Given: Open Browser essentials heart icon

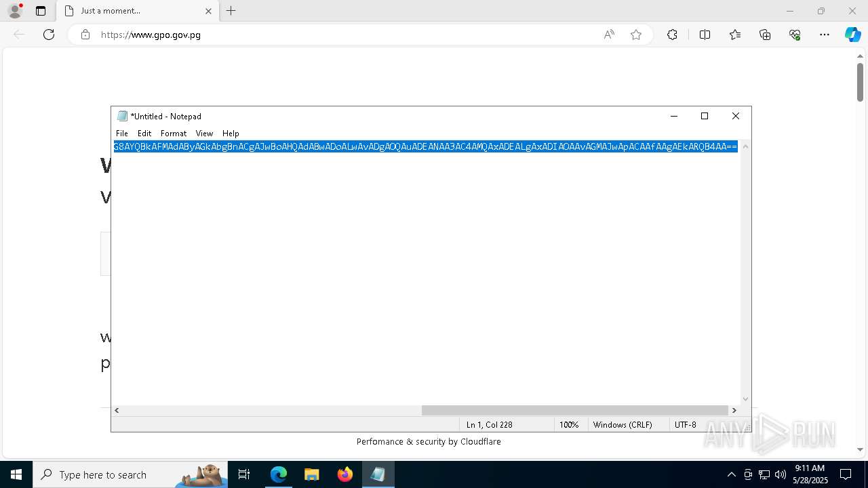Looking at the screenshot, I should click(795, 35).
